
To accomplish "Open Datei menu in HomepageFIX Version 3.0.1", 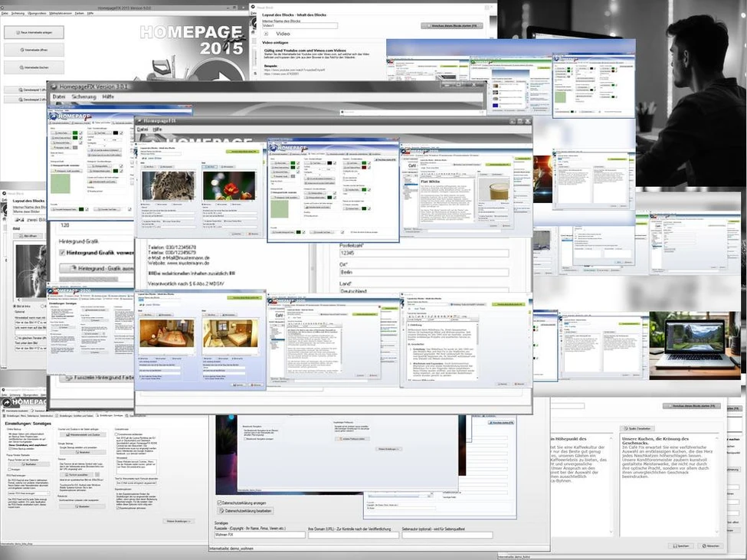I will (59, 97).
